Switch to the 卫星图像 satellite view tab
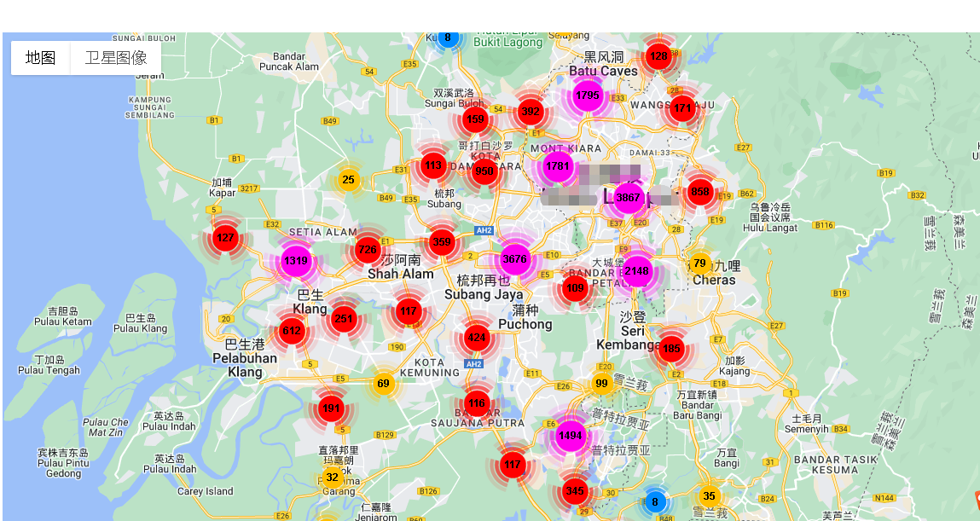The image size is (980, 521). (116, 58)
